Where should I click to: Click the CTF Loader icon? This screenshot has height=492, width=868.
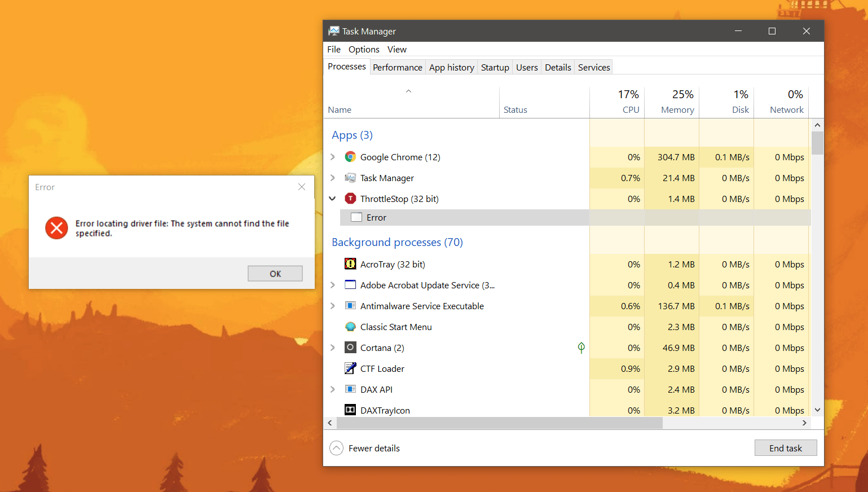pyautogui.click(x=350, y=368)
